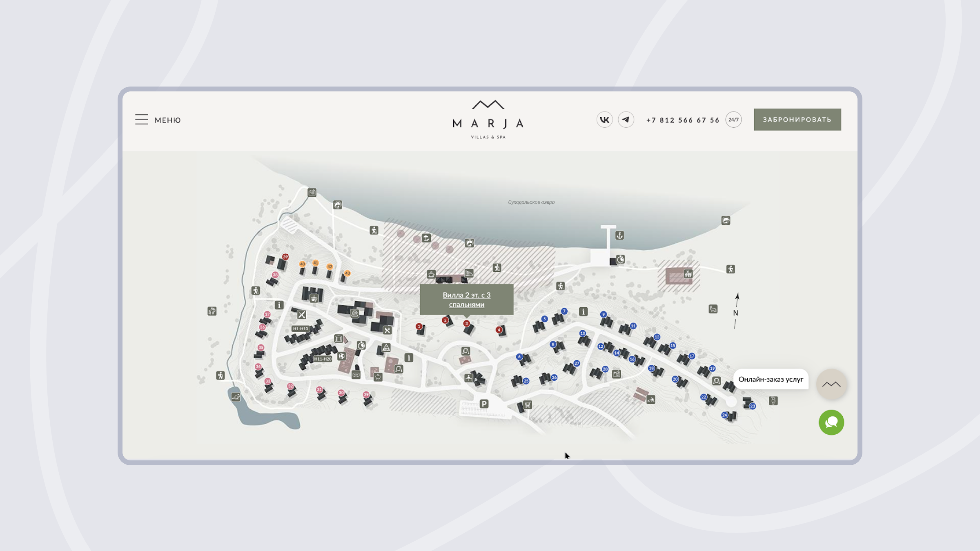Click the beach umbrella icon

click(x=426, y=238)
